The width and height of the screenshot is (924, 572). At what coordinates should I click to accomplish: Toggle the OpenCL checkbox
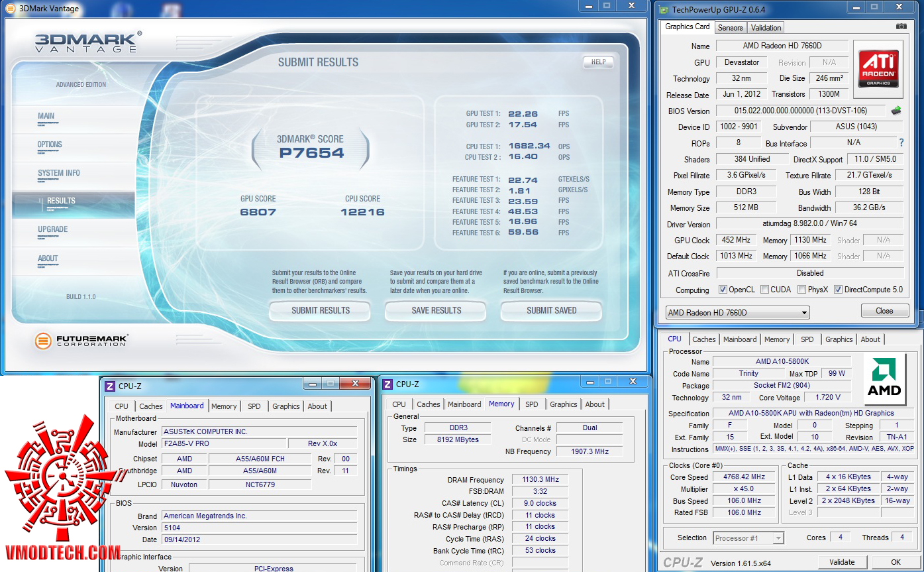pos(723,290)
